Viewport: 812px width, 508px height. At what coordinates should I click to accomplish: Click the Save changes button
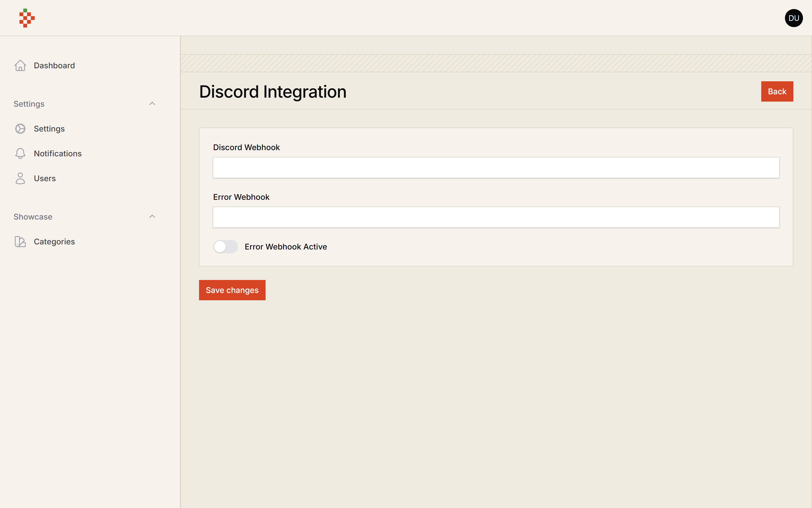(232, 290)
